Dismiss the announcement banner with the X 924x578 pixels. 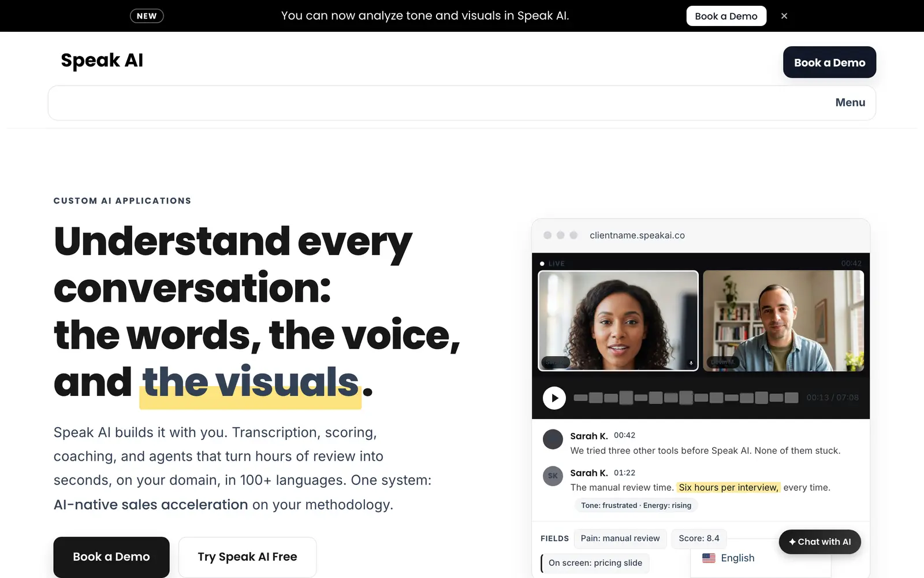pyautogui.click(x=784, y=16)
